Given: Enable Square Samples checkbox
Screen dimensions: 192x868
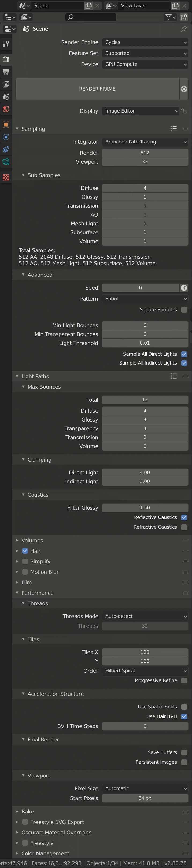Looking at the screenshot, I should click(184, 310).
